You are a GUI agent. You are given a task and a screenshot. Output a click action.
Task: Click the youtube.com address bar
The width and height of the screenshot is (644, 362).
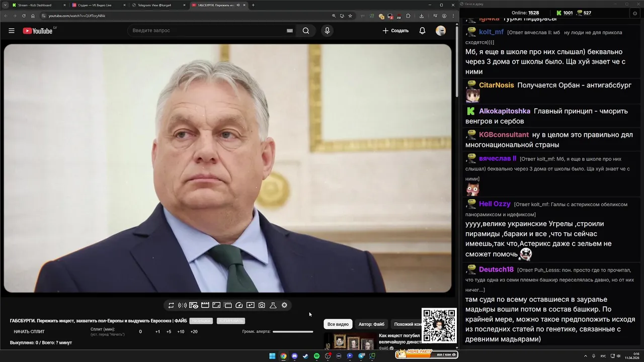[x=186, y=16]
